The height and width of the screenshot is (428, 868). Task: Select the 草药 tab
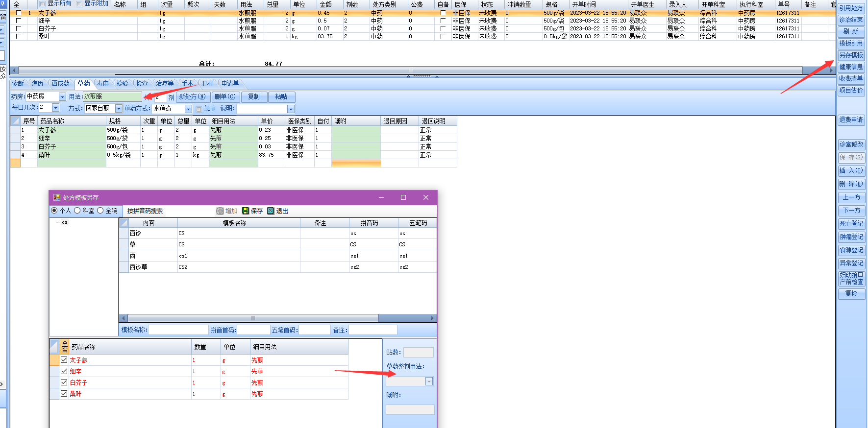click(83, 84)
